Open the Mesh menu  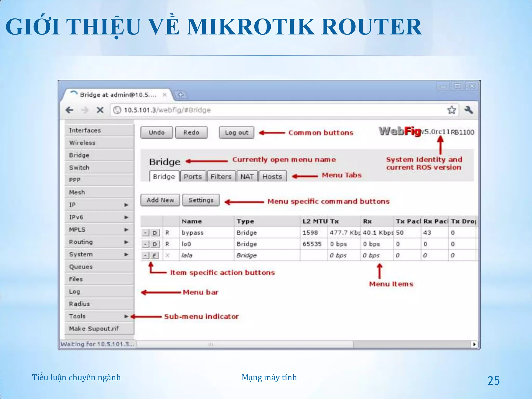click(x=99, y=192)
